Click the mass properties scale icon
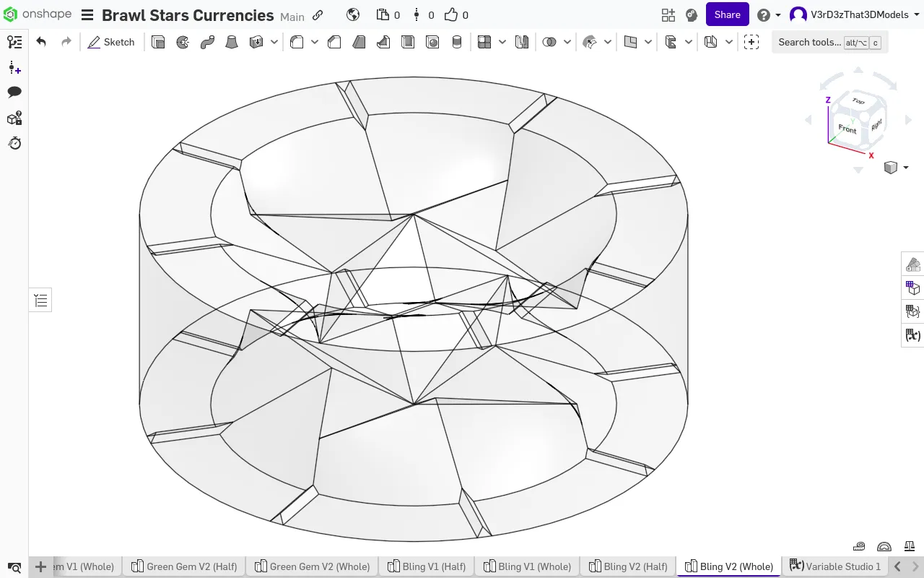Image resolution: width=924 pixels, height=578 pixels. [x=910, y=546]
